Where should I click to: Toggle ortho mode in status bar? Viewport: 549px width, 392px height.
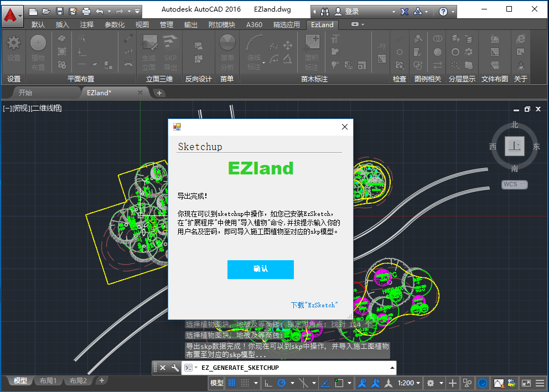tap(268, 383)
